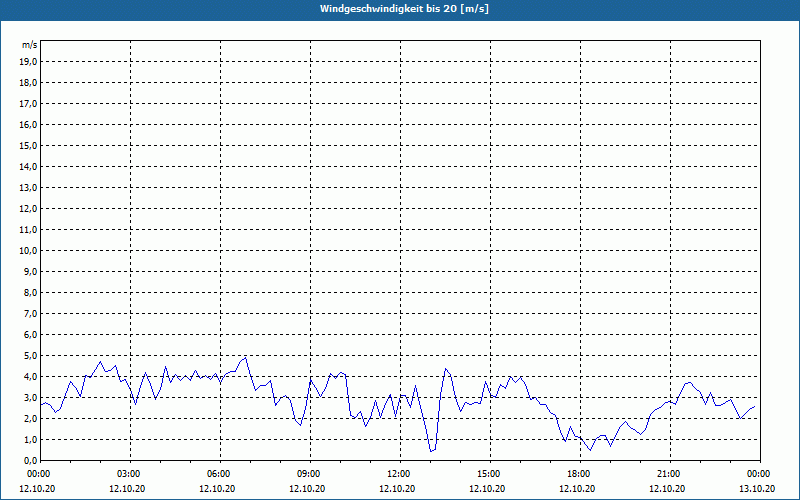Pick the "2,0" y-axis label
Screen dimensions: 800x500
coord(30,418)
